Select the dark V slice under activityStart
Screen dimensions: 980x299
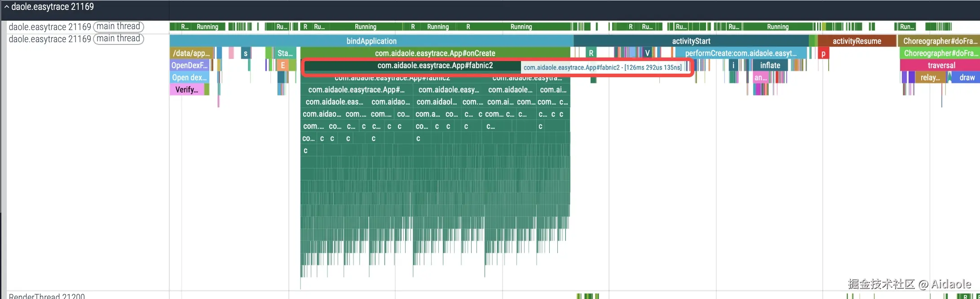[647, 53]
